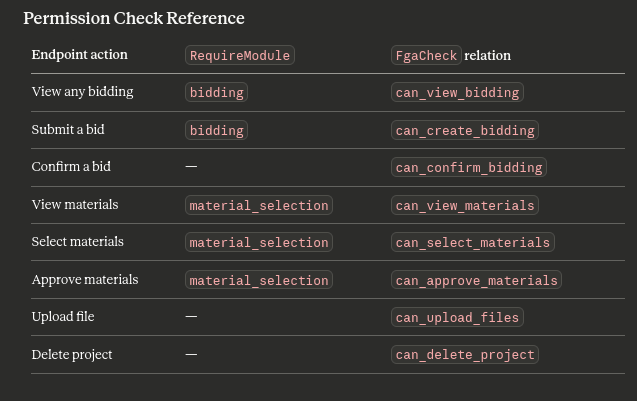This screenshot has width=637, height=401.
Task: Select the Approve materials row label
Action: [85, 280]
